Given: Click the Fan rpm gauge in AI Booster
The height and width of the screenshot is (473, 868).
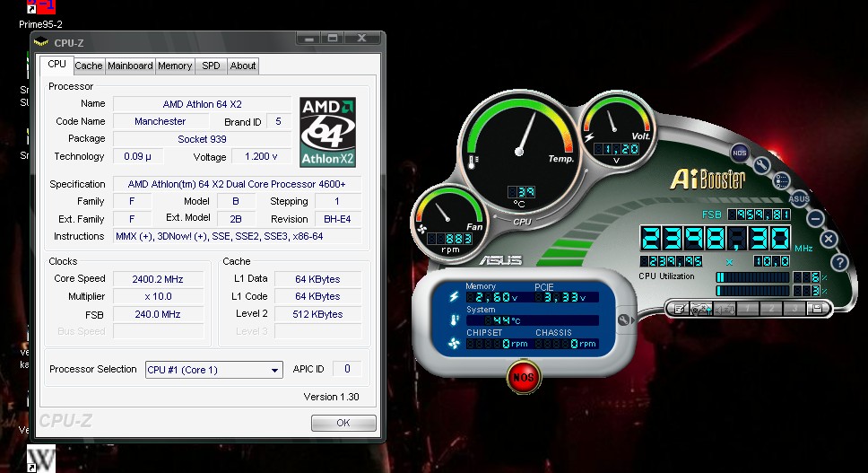Looking at the screenshot, I should (x=449, y=222).
